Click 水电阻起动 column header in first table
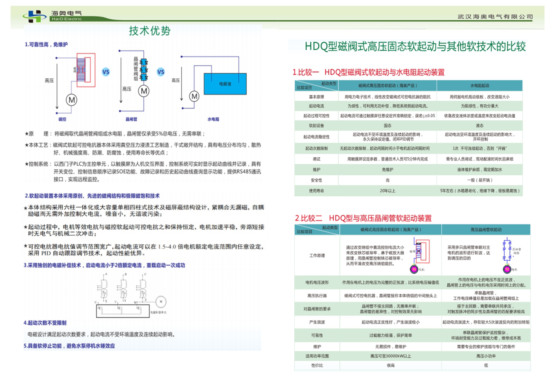 pos(479,85)
